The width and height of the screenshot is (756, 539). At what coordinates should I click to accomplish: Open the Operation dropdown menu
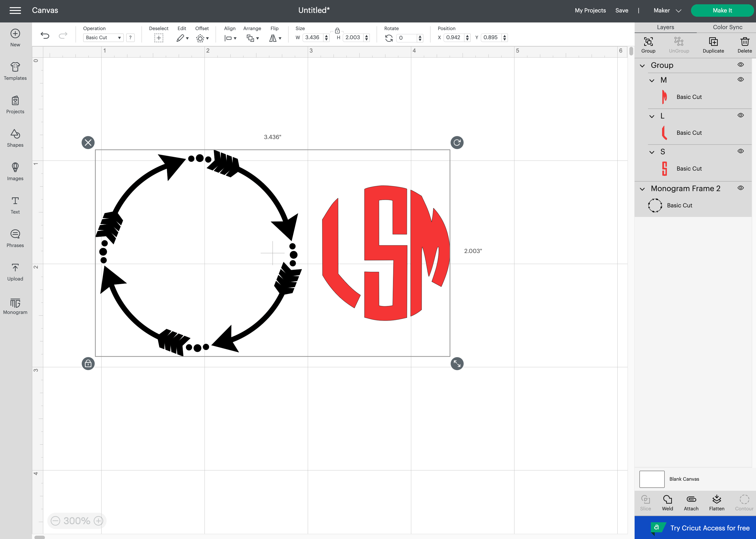pos(103,37)
